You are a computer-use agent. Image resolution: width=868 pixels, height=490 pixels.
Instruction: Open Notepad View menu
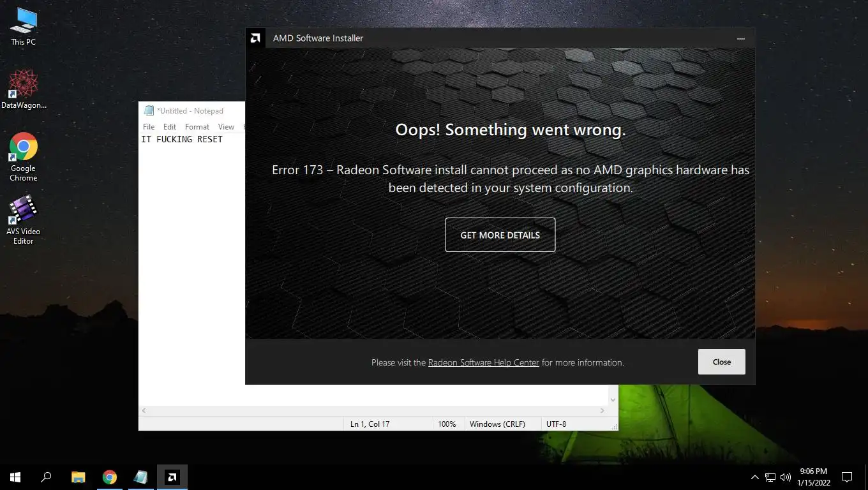[x=226, y=127]
